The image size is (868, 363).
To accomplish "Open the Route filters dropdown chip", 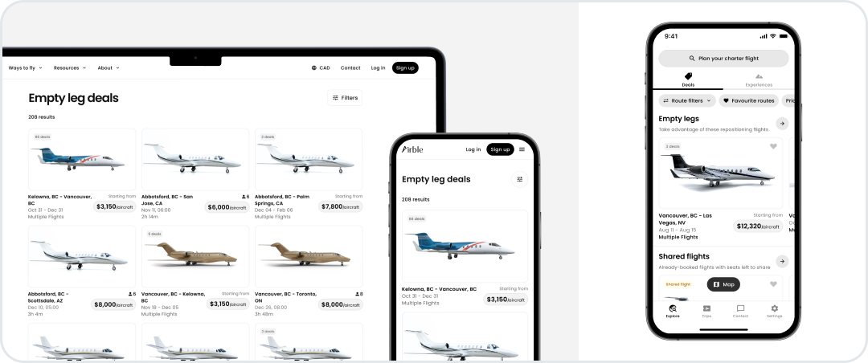I will (687, 100).
